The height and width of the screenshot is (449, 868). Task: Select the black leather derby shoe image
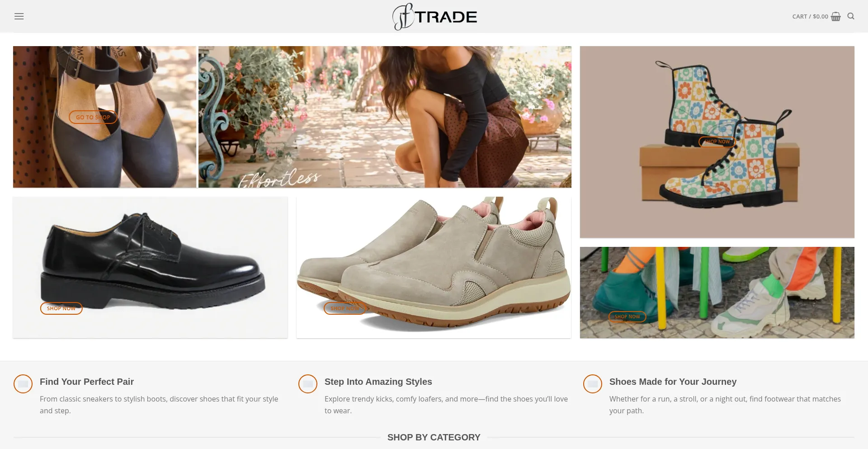[150, 267]
